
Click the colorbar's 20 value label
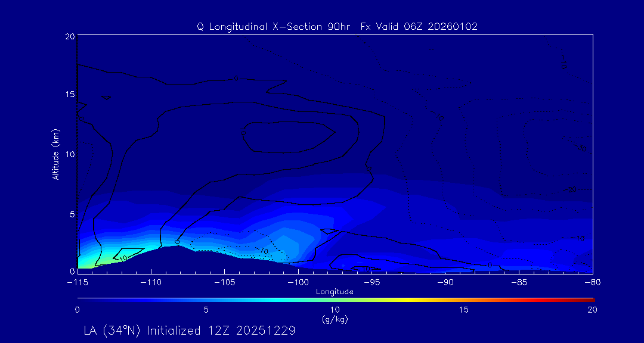coord(592,310)
